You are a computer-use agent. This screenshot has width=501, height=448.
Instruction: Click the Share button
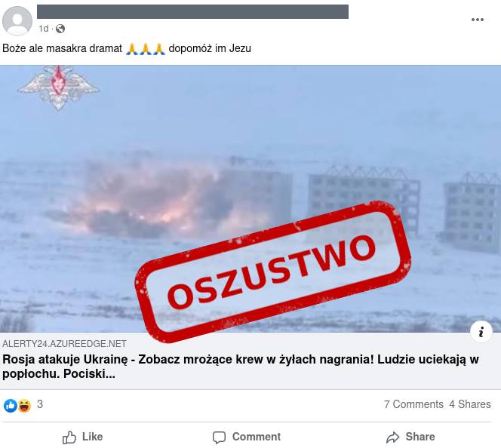410,437
